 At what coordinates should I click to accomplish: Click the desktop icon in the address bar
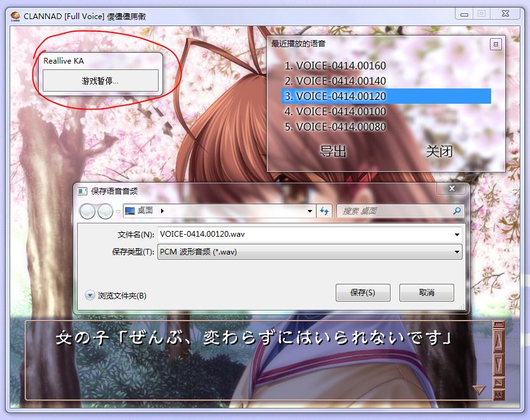[x=130, y=211]
